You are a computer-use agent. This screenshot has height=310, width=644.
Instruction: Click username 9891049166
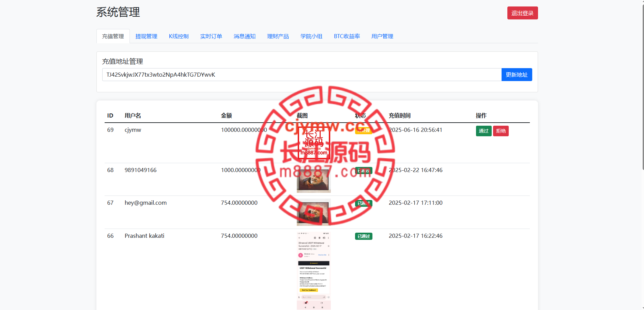[x=141, y=170]
